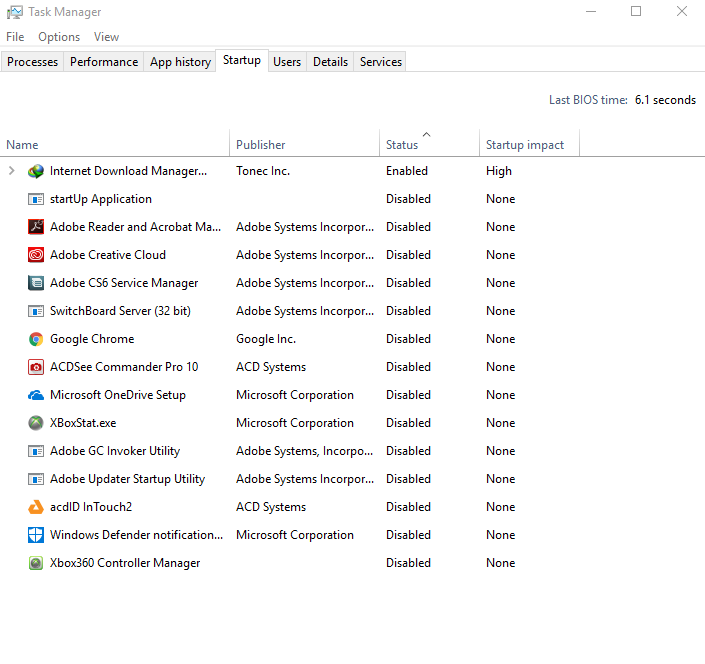Click the Internet Download Manager icon
The height and width of the screenshot is (664, 705).
pyautogui.click(x=36, y=171)
